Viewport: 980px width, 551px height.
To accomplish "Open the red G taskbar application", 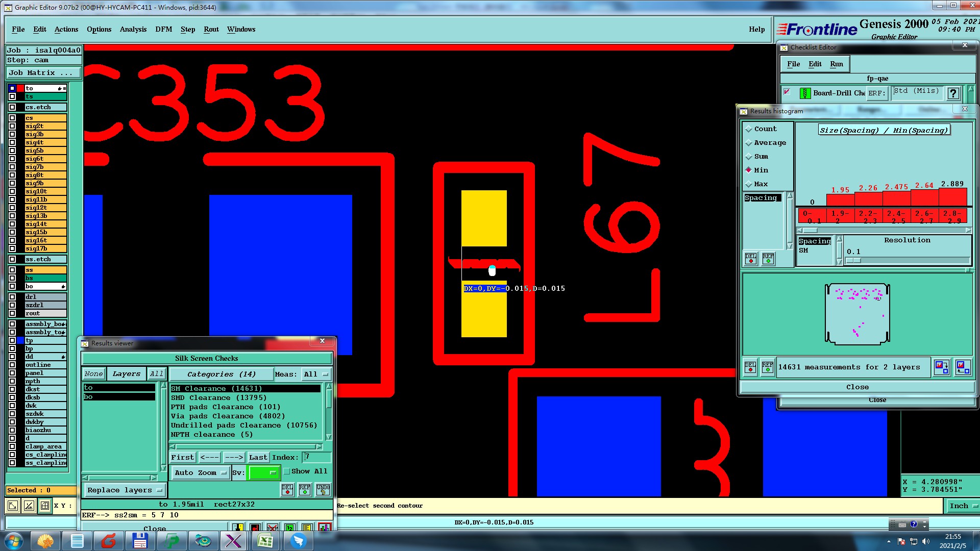I will tap(108, 541).
